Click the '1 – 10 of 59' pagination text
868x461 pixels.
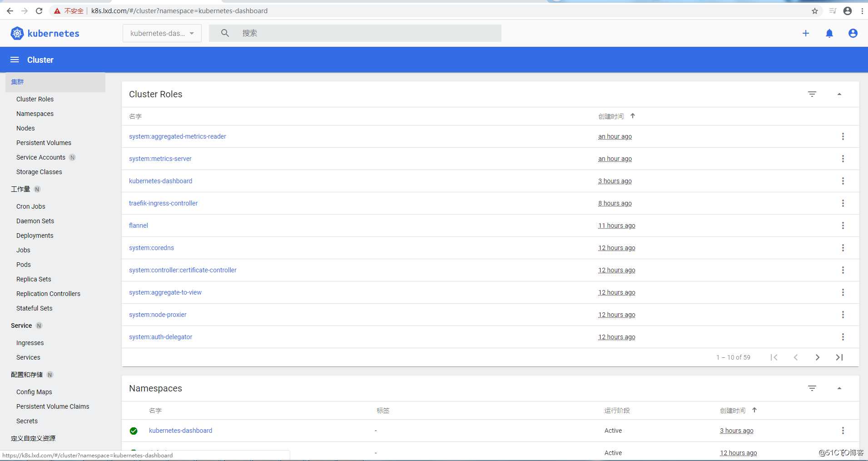coord(733,357)
